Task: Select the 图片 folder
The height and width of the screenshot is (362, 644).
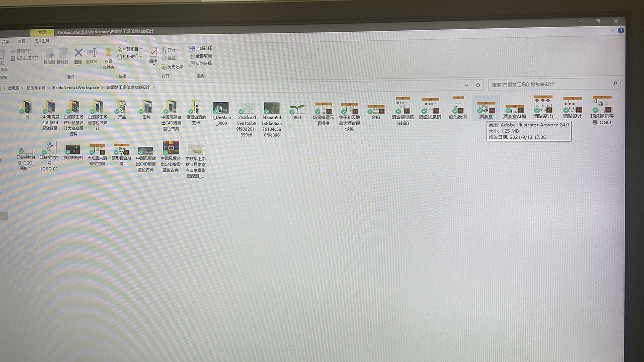Action: [x=146, y=109]
